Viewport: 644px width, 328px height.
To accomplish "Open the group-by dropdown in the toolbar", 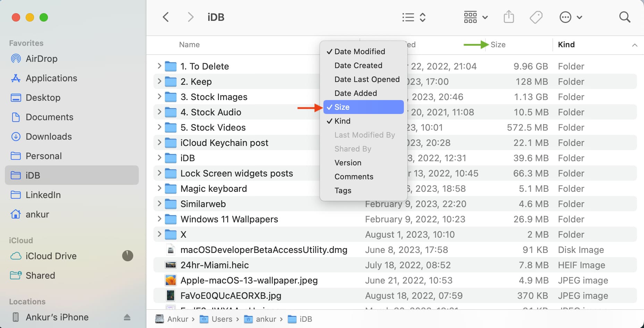I will tap(475, 17).
